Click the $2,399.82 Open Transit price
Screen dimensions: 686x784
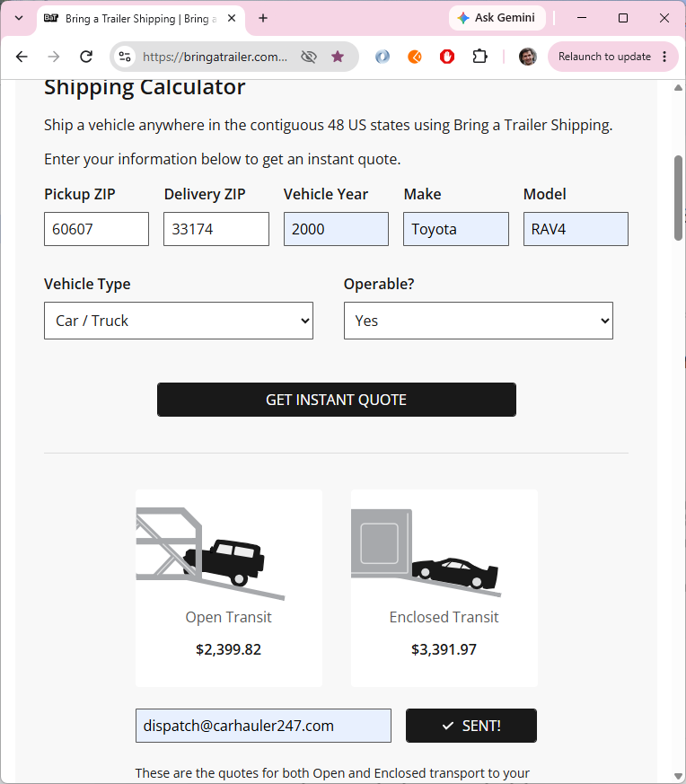pyautogui.click(x=228, y=649)
